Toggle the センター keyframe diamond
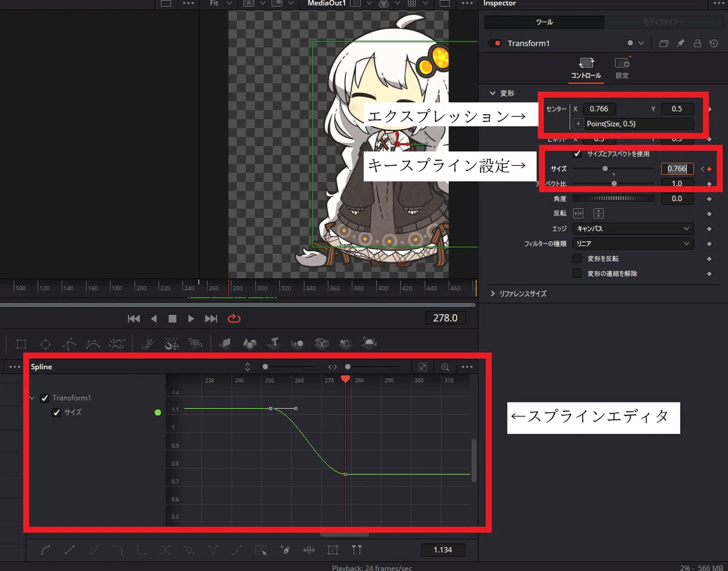The width and height of the screenshot is (728, 571). coord(709,109)
